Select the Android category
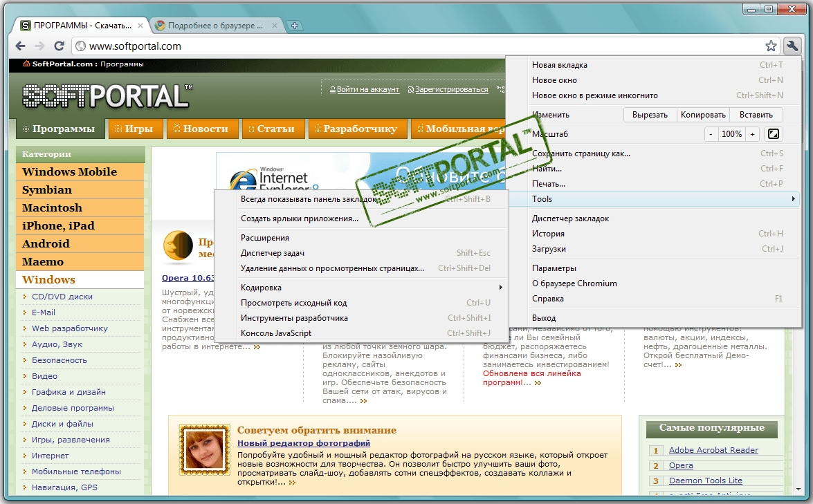Screen dimensions: 813x504 click(80, 243)
